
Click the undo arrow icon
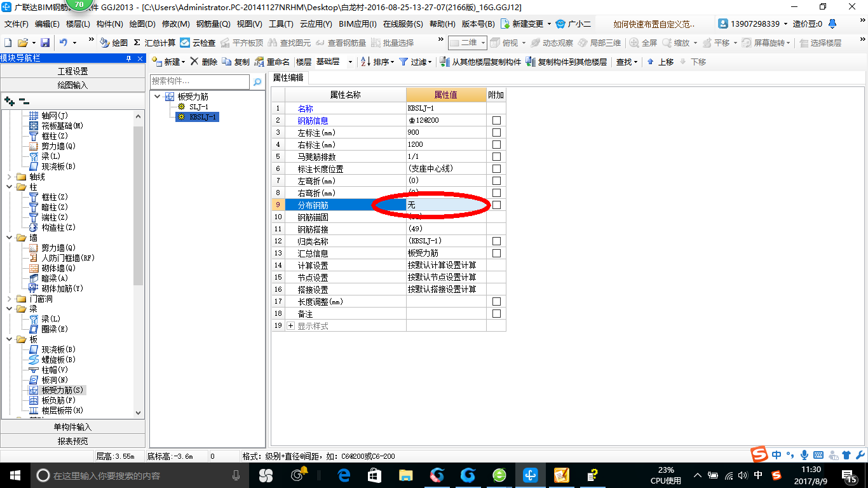pos(64,43)
